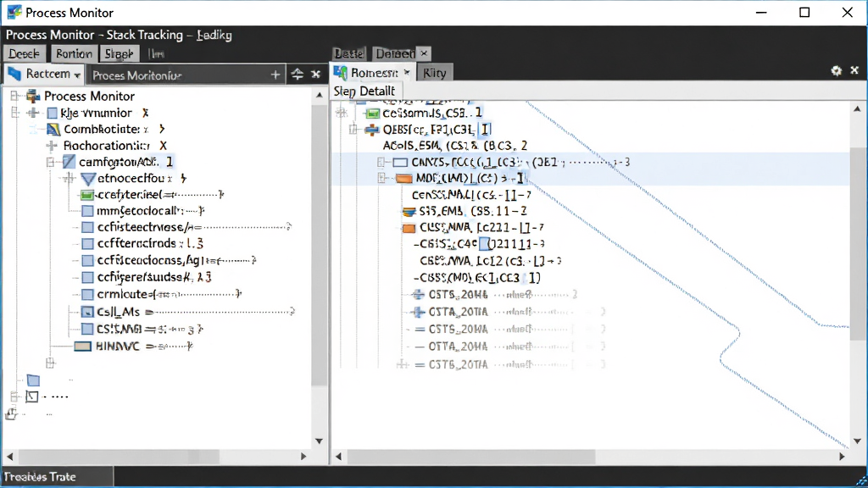The image size is (868, 488).
Task: Click the camfogtonADE row icon
Action: 69,162
